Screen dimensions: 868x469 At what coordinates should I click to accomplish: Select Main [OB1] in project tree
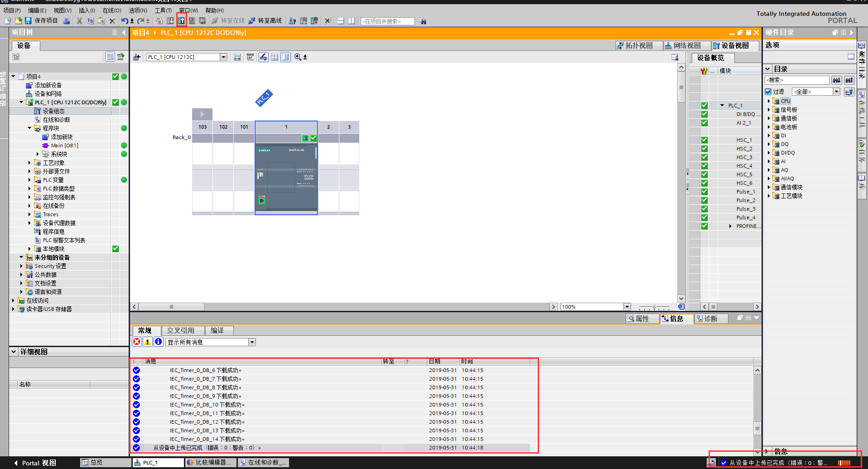click(x=64, y=145)
